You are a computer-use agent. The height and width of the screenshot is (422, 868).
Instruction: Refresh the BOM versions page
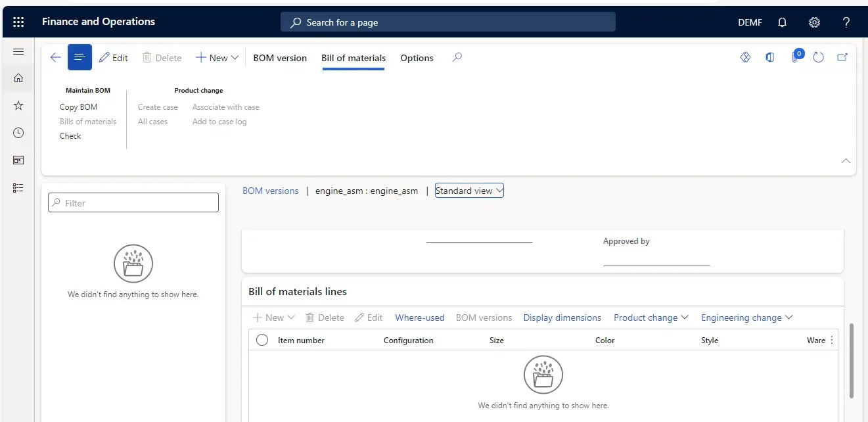click(818, 57)
